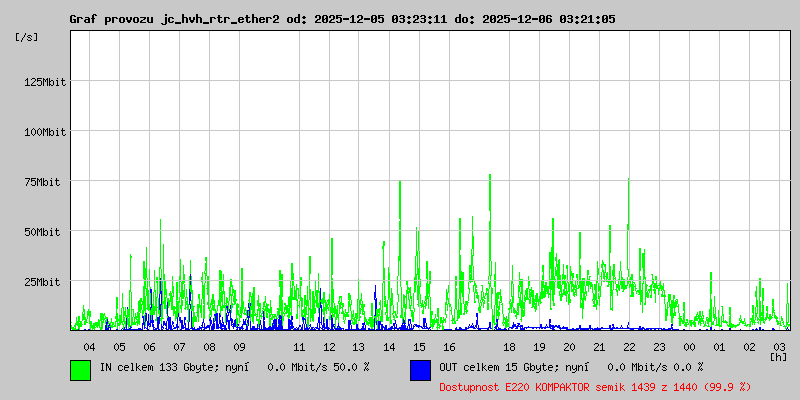Click the 03 hour marker at right end
This screenshot has width=800, height=400.
[780, 346]
